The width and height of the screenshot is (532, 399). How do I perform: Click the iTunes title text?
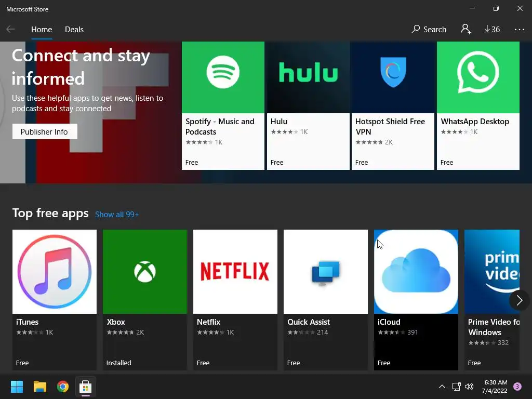click(x=27, y=322)
